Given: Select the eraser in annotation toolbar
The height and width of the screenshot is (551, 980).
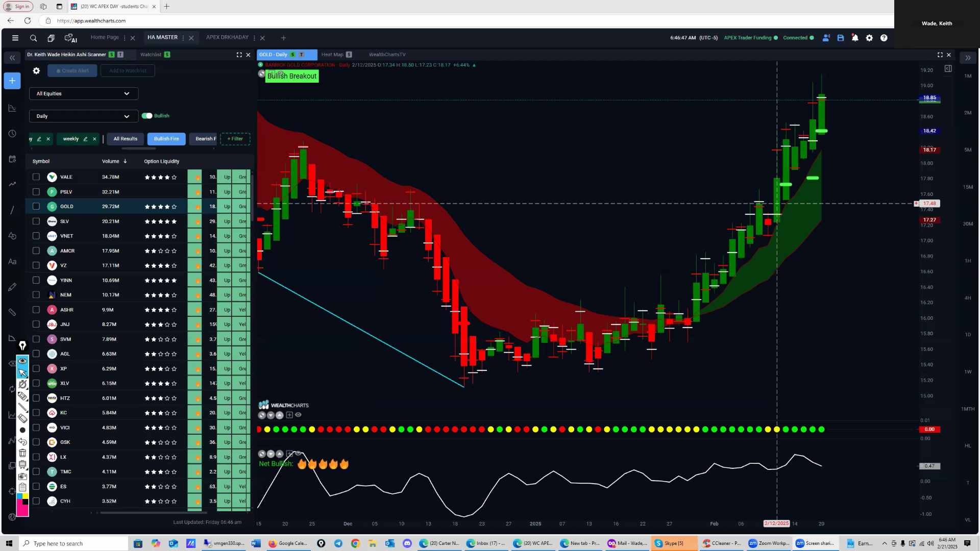Looking at the screenshot, I should 22,418.
